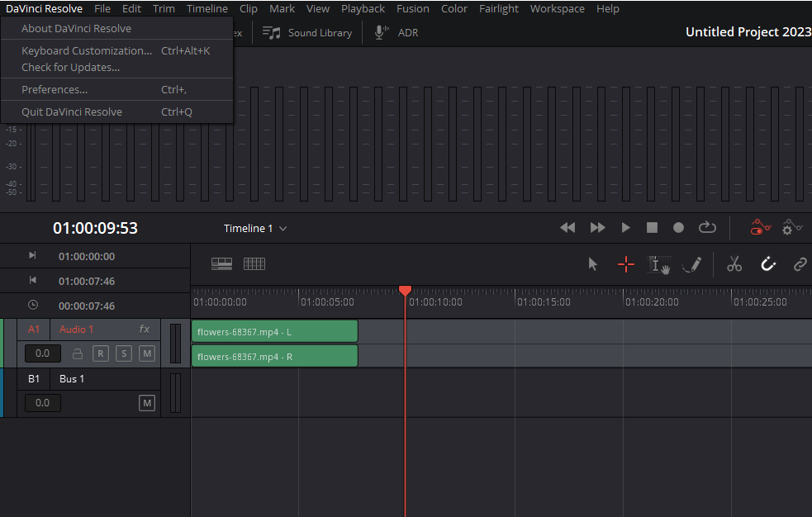Select the pencil tool

click(692, 264)
